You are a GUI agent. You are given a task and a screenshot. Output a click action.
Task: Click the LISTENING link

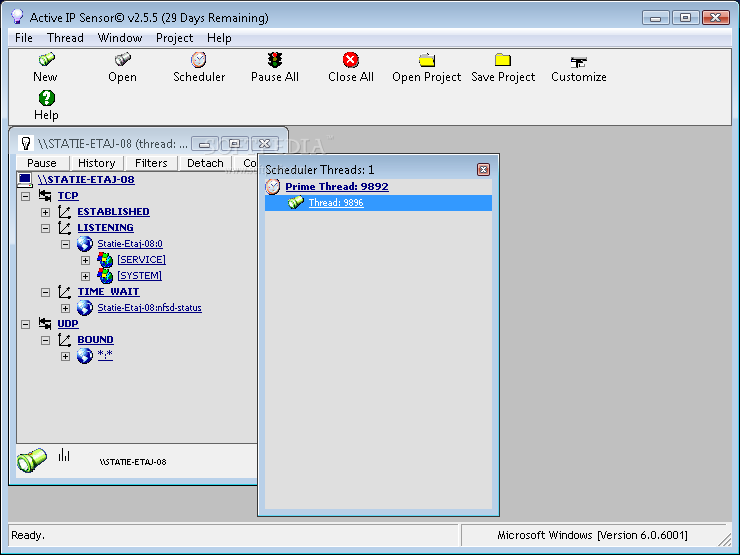pos(106,228)
